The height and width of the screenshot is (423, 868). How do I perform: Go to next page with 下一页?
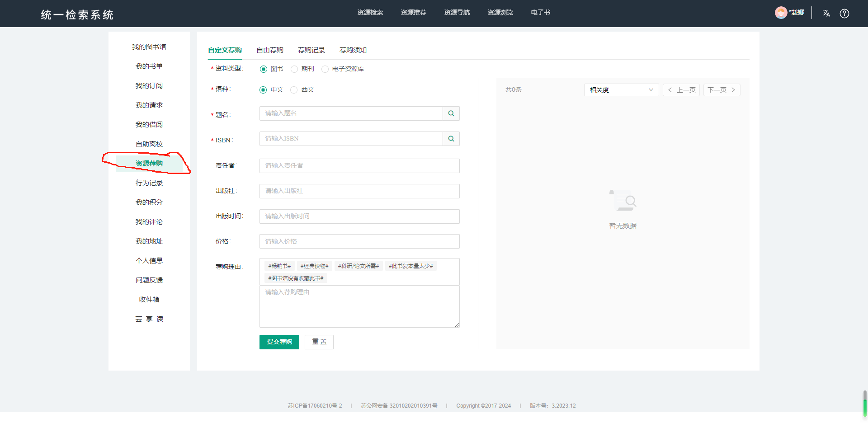click(722, 90)
